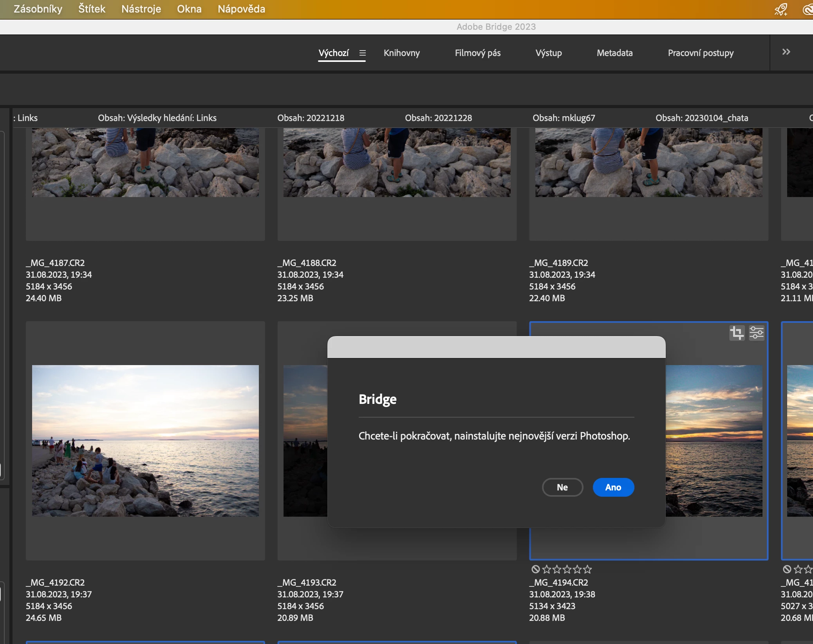Screen dimensions: 813x644
Task: Give _MG_4194.CR2 a three-star rating
Action: tap(567, 569)
